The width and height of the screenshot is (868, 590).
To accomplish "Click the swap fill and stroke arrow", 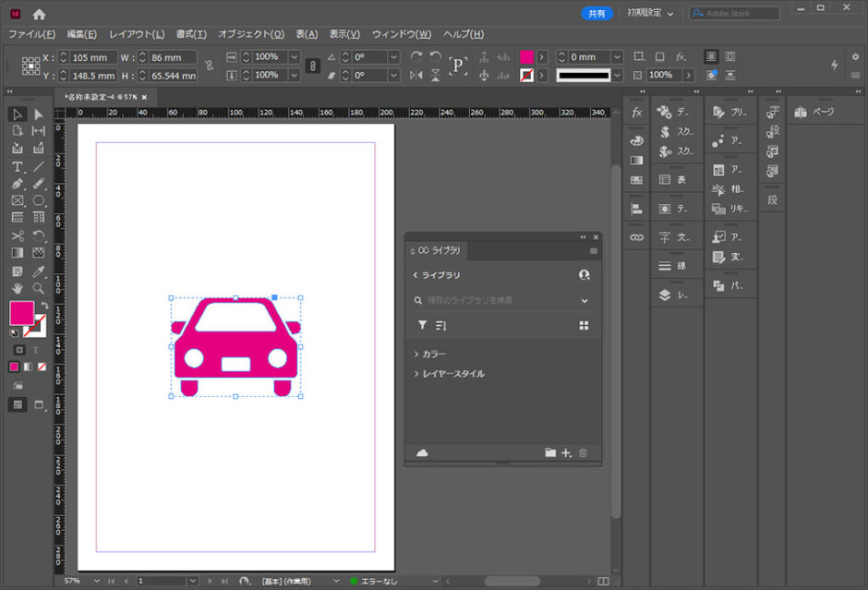I will (44, 305).
